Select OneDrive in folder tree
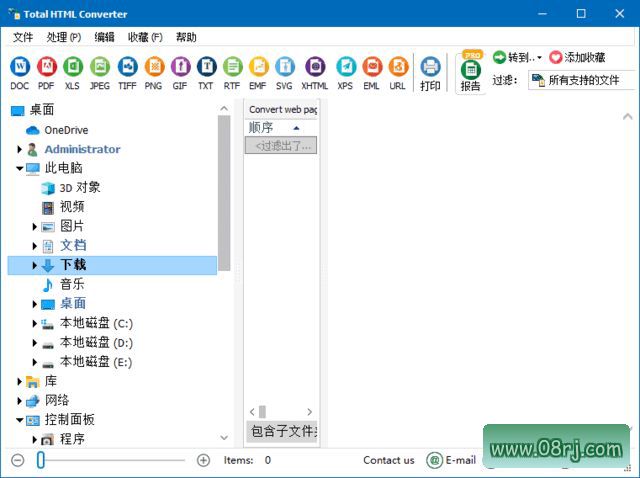640x478 pixels. click(x=57, y=130)
